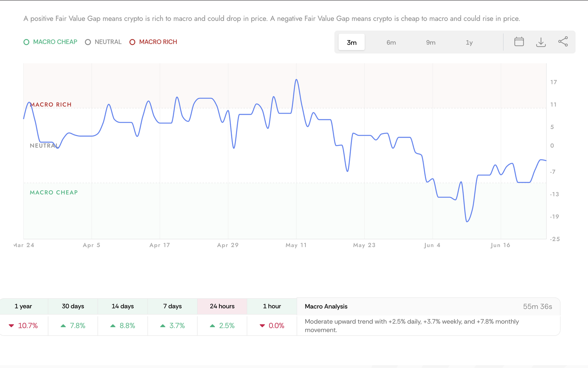The width and height of the screenshot is (588, 368).
Task: Toggle the MACRO RICH legend circle
Action: pos(132,42)
